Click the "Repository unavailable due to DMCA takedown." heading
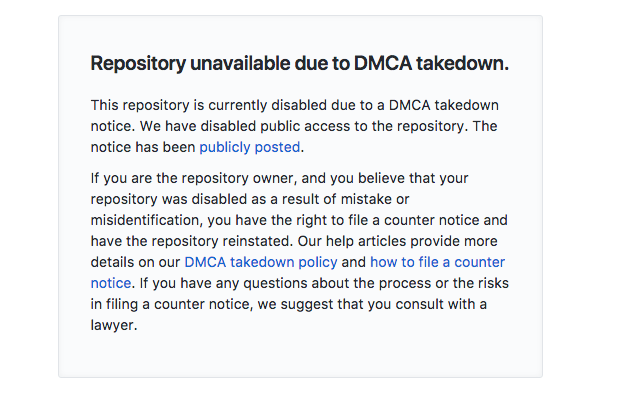 (300, 63)
